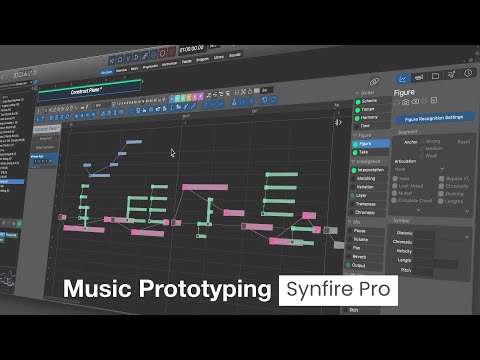
Task: Select the Interpretation parameter
Action: tap(369, 170)
